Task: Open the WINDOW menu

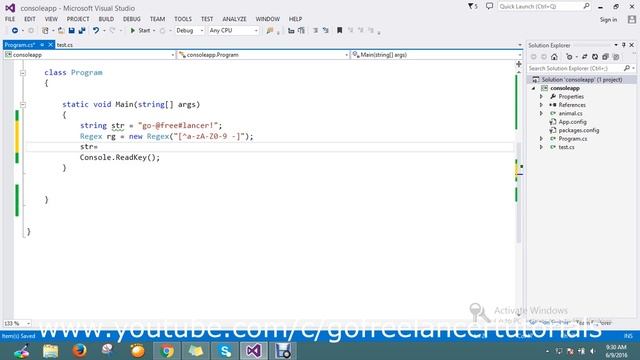Action: 268,19
